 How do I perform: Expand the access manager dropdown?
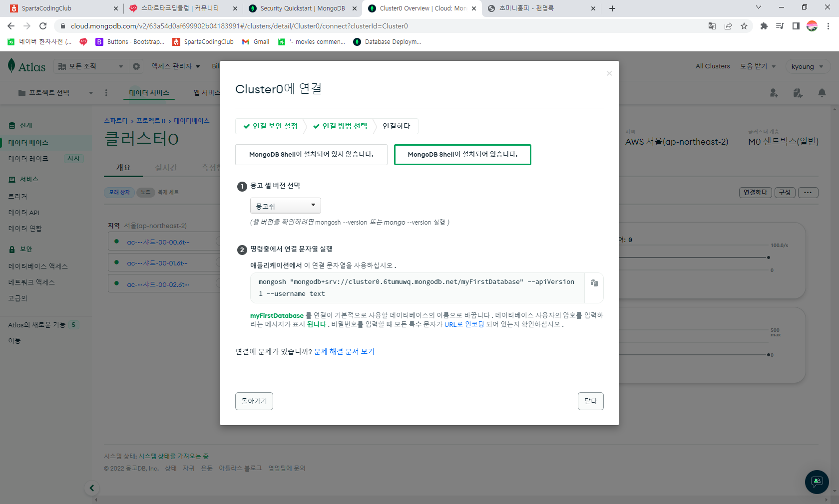click(176, 66)
